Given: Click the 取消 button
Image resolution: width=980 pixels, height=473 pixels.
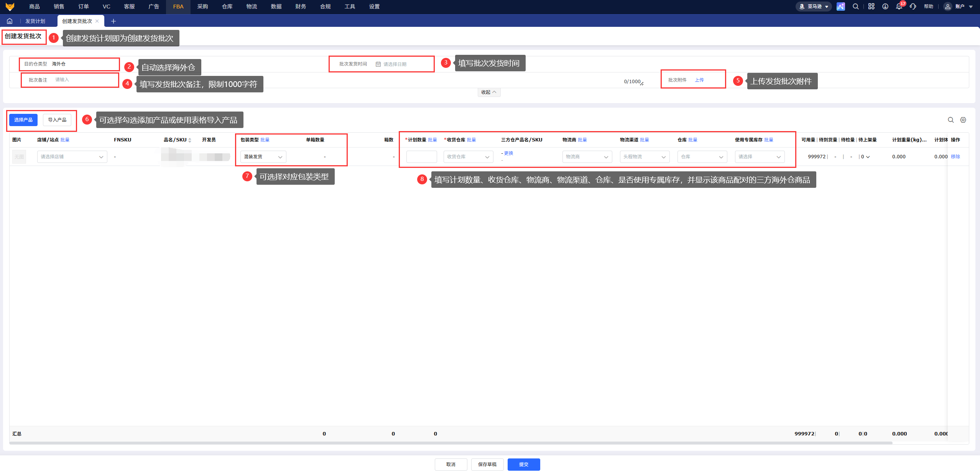Looking at the screenshot, I should pos(451,465).
